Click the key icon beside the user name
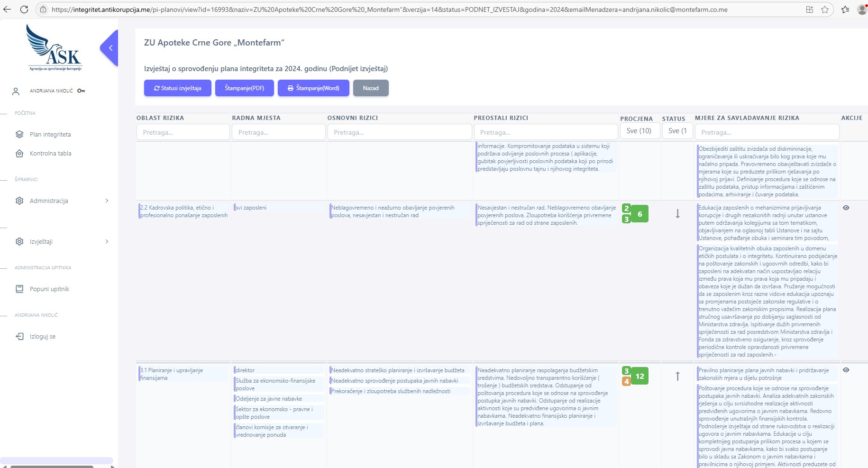 point(81,91)
